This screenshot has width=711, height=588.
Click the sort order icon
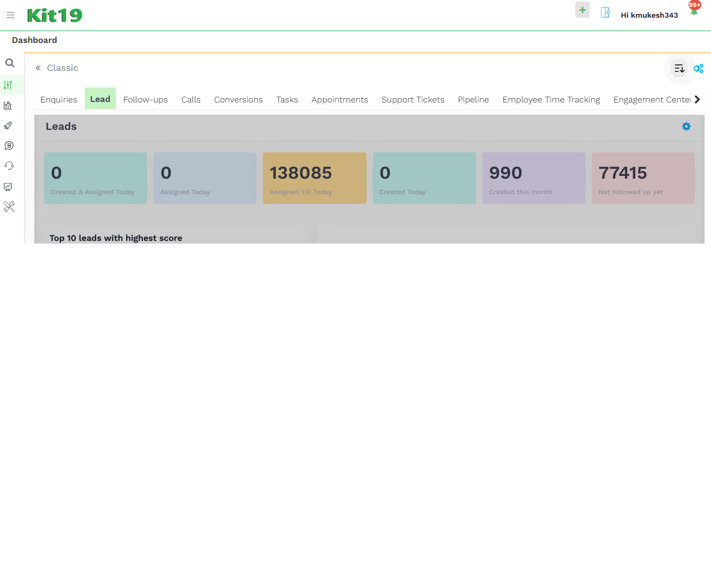point(679,69)
